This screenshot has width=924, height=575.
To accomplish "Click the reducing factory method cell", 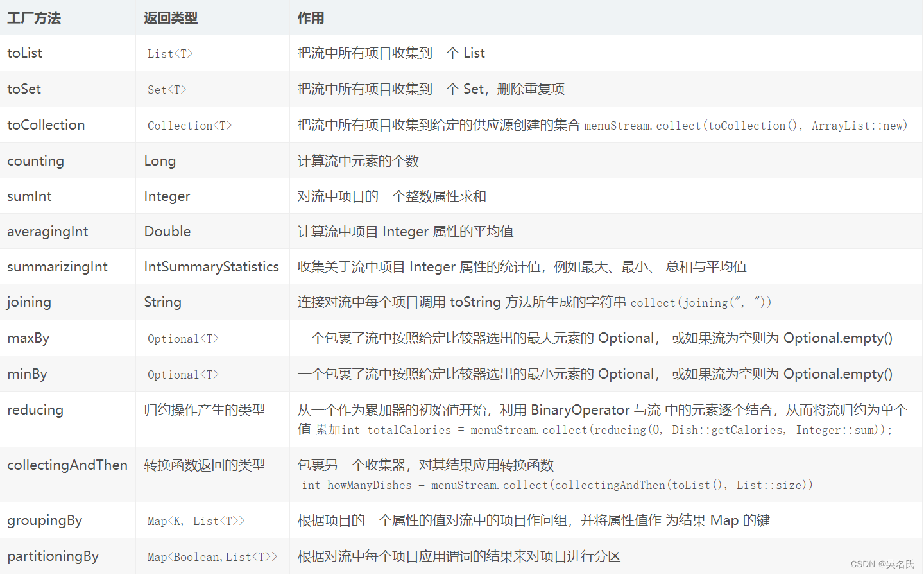I will tap(35, 409).
